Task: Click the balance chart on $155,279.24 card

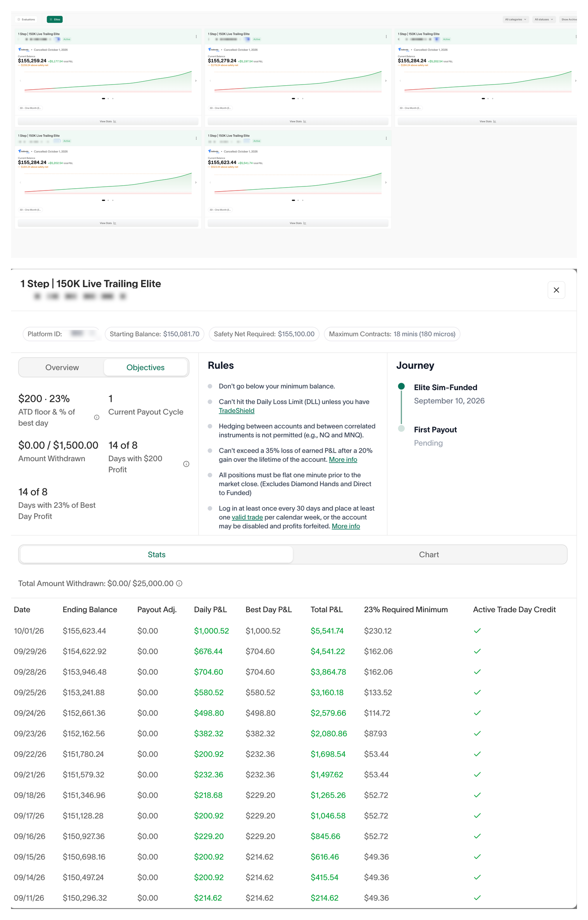Action: click(x=298, y=81)
